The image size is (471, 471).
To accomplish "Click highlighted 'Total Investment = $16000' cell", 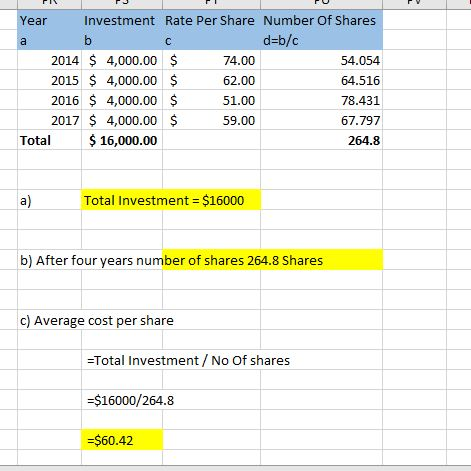I will tap(171, 200).
